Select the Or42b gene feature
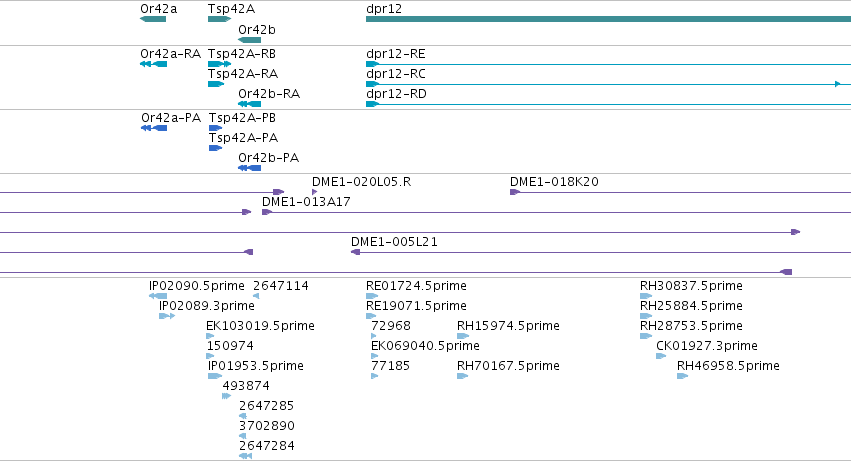Viewport: 851px width, 461px height. tap(250, 40)
